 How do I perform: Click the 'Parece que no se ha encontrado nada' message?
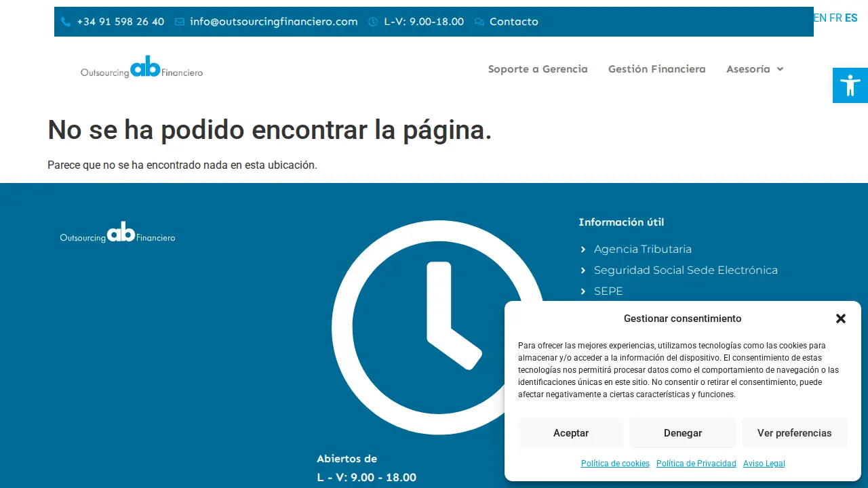tap(182, 165)
